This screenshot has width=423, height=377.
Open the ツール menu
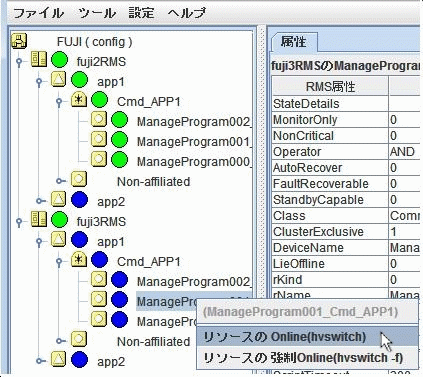tap(97, 13)
